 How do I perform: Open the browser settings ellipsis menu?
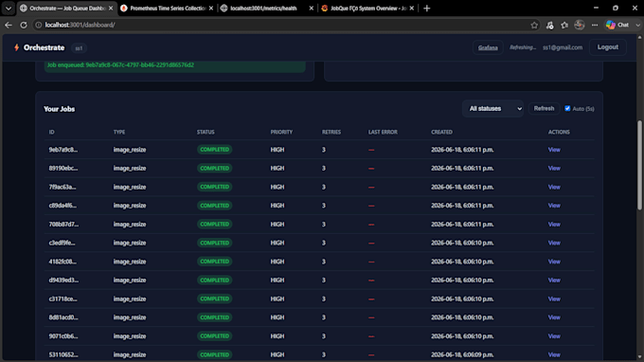coord(595,25)
